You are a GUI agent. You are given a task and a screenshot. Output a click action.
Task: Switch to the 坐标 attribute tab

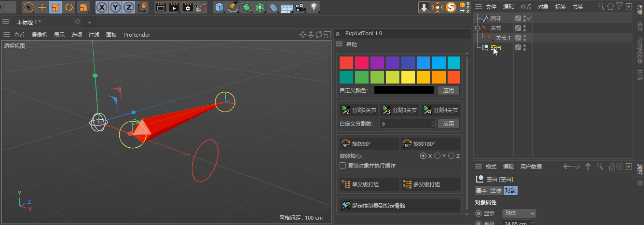pos(496,190)
